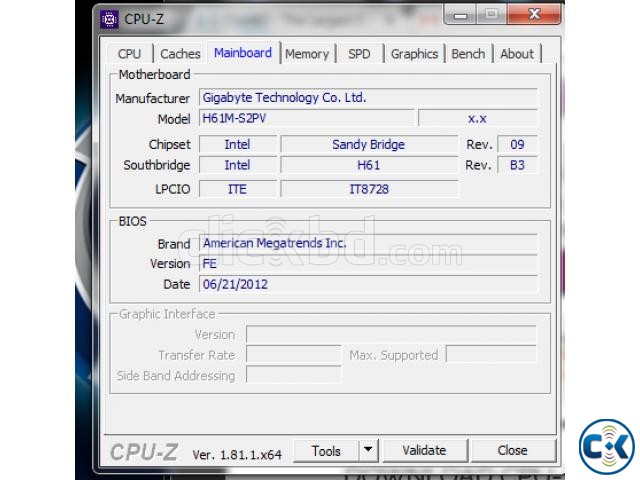Click the version text Ver. 1.81.1.x64
Image resolution: width=640 pixels, height=480 pixels.
point(237,455)
